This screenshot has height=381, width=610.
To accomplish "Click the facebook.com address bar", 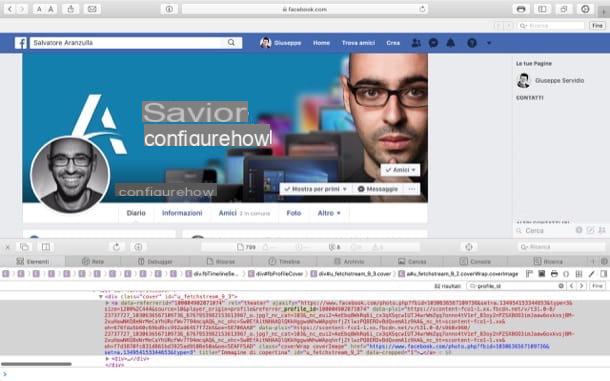I will pyautogui.click(x=305, y=9).
